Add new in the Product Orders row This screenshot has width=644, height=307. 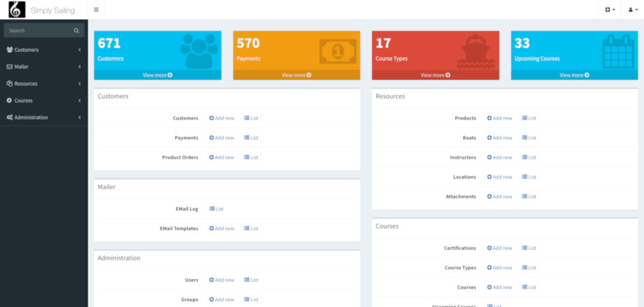221,158
